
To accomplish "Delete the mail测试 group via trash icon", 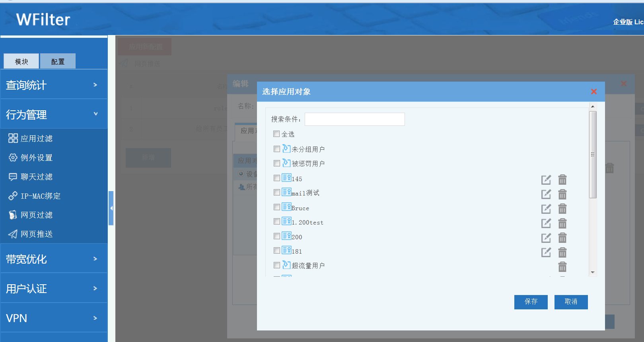I will tap(562, 194).
